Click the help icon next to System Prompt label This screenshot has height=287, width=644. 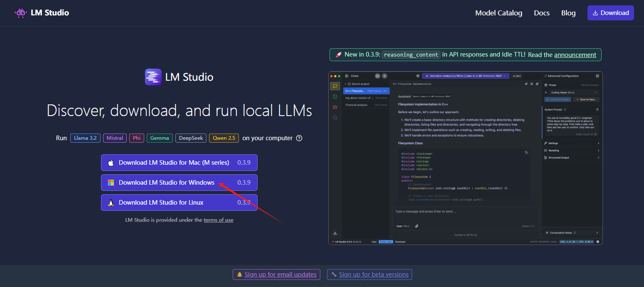pyautogui.click(x=565, y=109)
